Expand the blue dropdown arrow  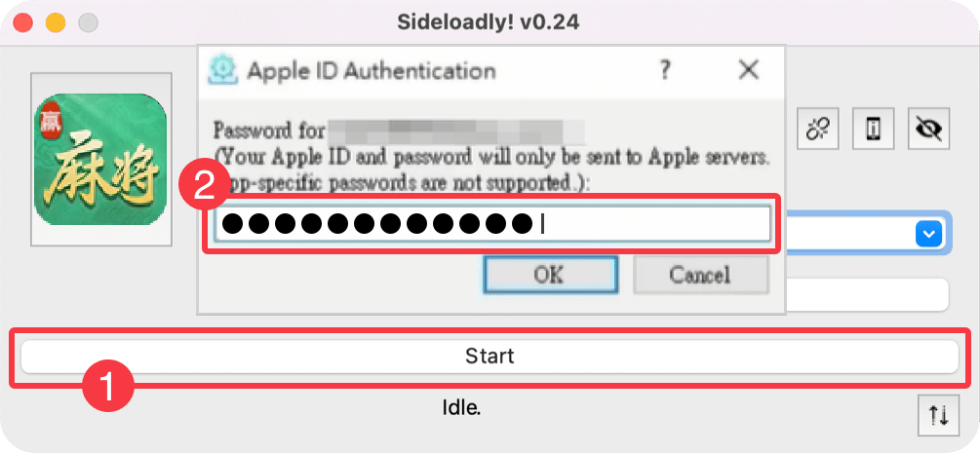click(x=928, y=234)
